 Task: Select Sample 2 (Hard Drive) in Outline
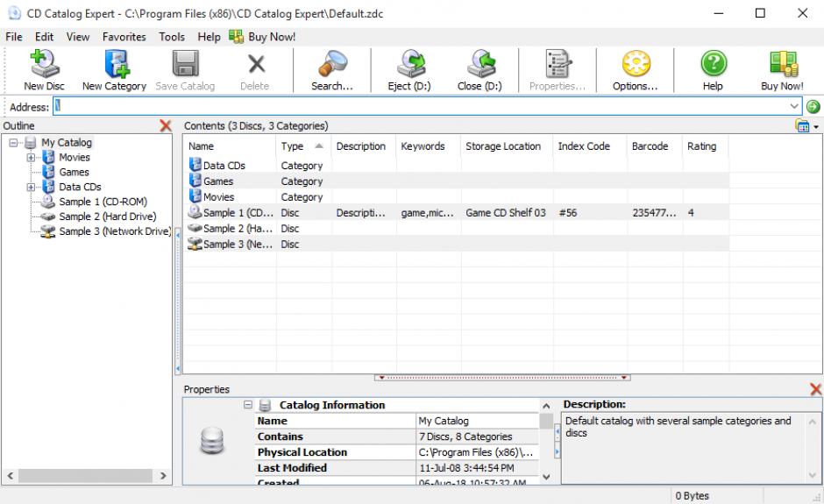pos(107,217)
